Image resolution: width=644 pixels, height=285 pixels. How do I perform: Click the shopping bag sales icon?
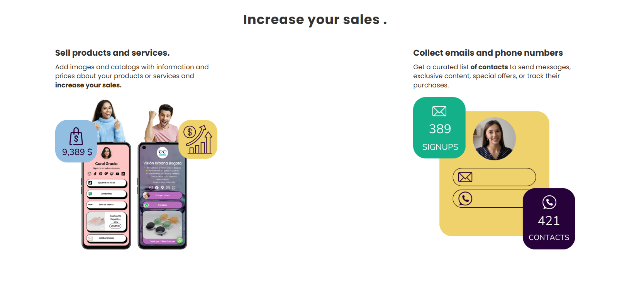76,137
